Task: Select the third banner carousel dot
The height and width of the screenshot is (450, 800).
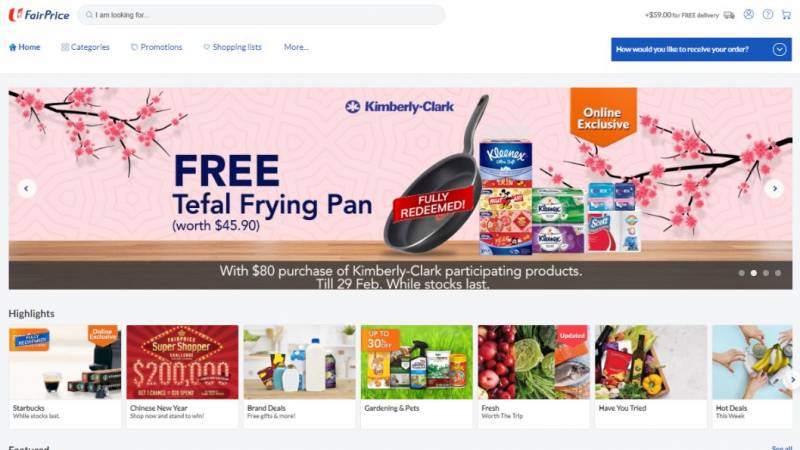Action: click(x=765, y=273)
